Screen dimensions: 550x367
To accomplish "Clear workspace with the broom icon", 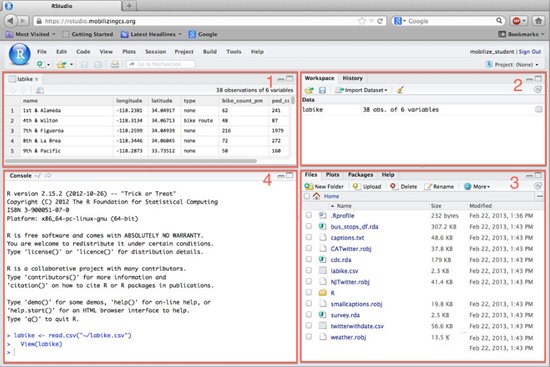I will pos(400,90).
